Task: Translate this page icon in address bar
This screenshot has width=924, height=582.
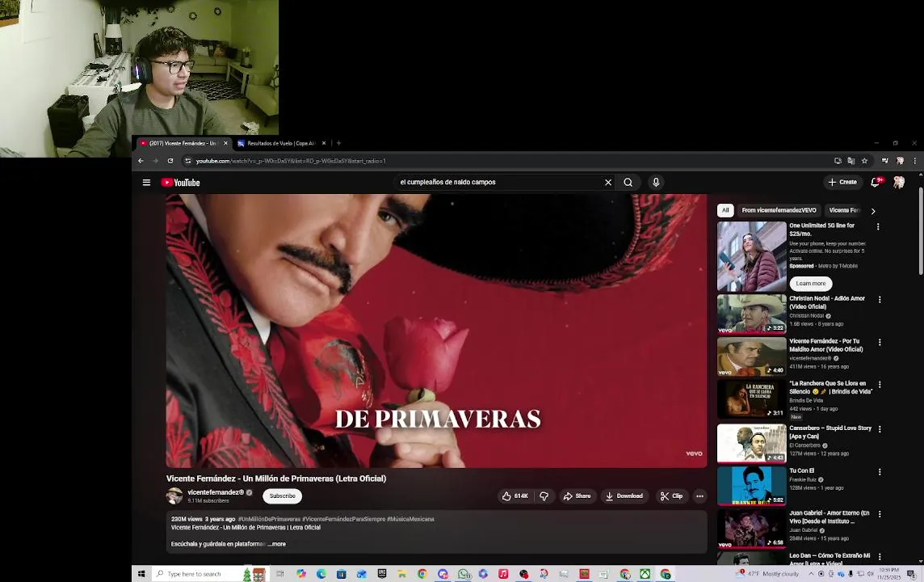Action: pyautogui.click(x=851, y=161)
